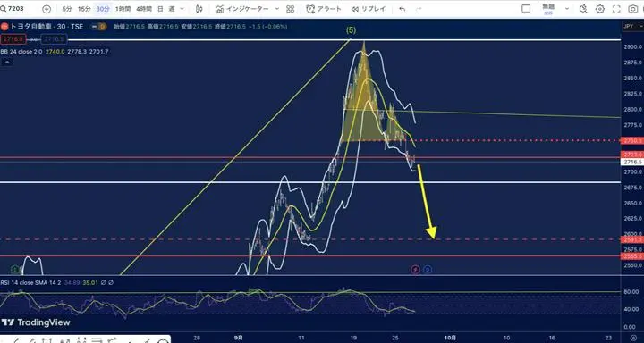This screenshot has height=343, width=644.
Task: Enter fullscreen mode icon
Action: click(x=616, y=9)
